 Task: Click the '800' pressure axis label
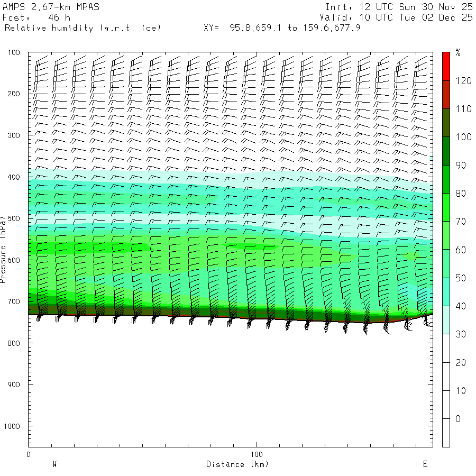point(14,343)
